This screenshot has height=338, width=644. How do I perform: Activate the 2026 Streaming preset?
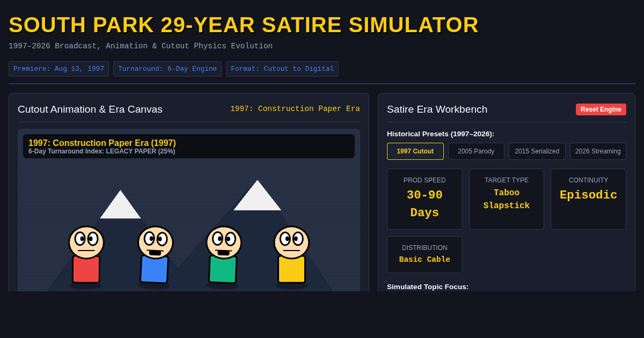pos(598,151)
